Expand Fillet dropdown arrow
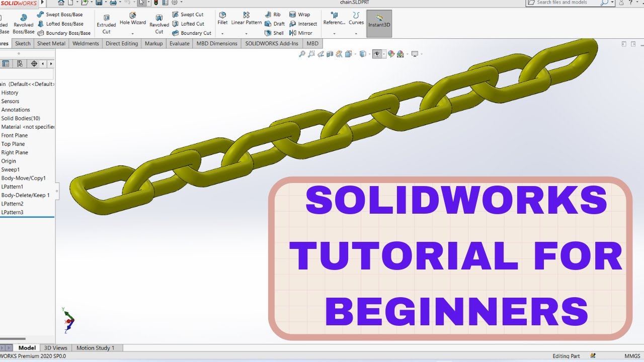Viewport: 644px width, 362px height. coord(222,34)
